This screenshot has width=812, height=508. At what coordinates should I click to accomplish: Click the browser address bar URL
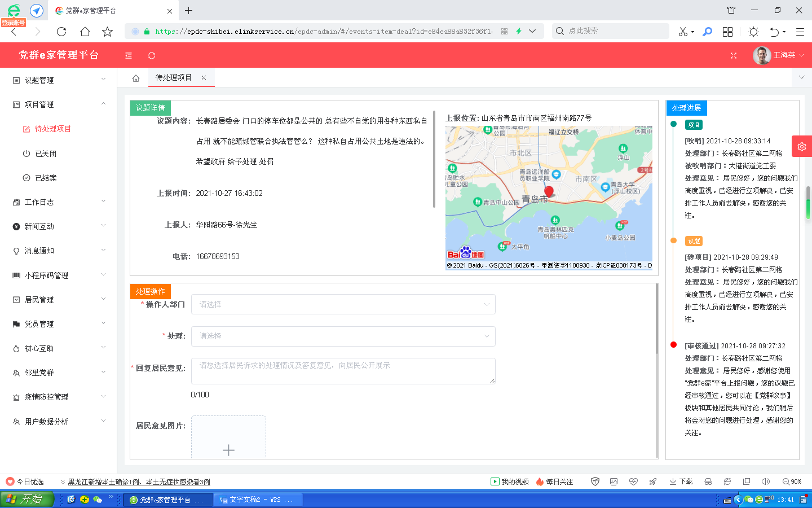[x=323, y=32]
